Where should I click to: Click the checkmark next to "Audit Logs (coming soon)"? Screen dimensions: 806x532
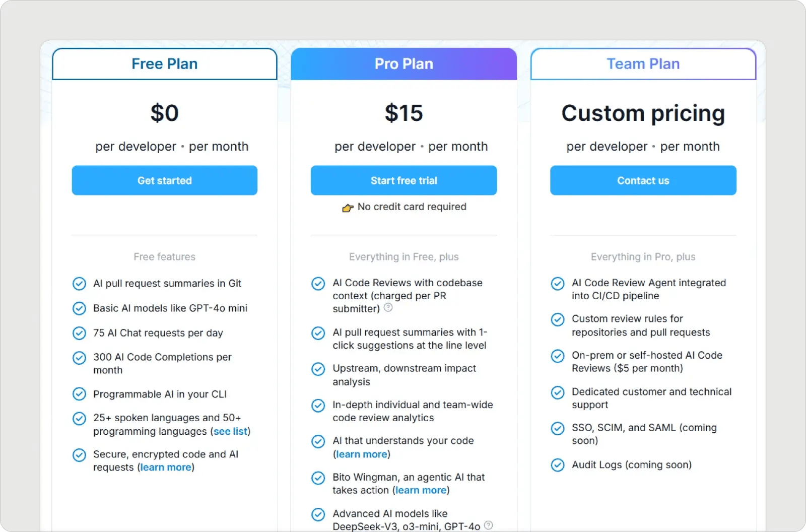click(x=558, y=465)
